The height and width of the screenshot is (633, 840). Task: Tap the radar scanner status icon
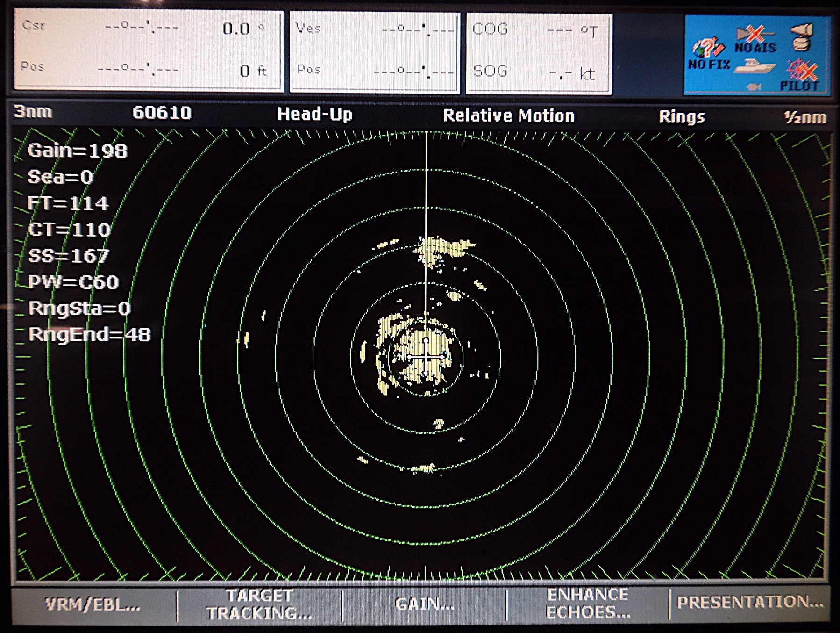(802, 37)
